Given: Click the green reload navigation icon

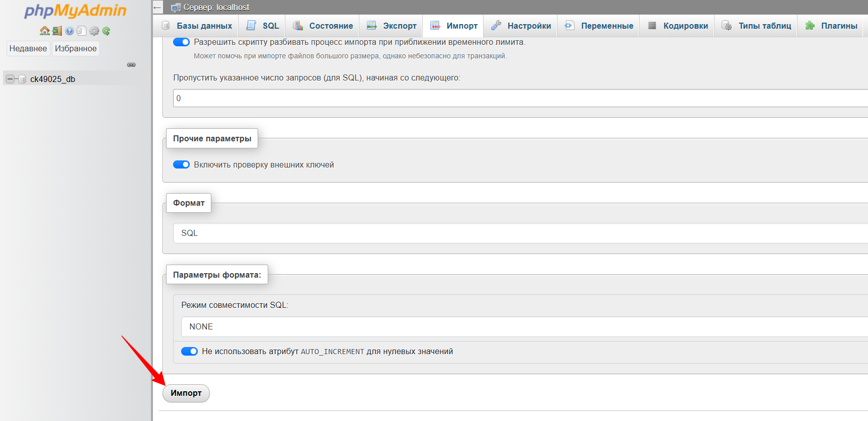Looking at the screenshot, I should pos(106,31).
